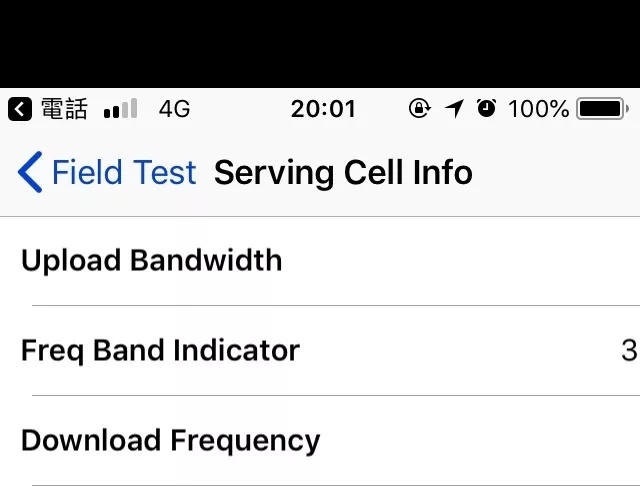Tap the rotation lock status icon
The height and width of the screenshot is (486, 640).
pos(420,109)
